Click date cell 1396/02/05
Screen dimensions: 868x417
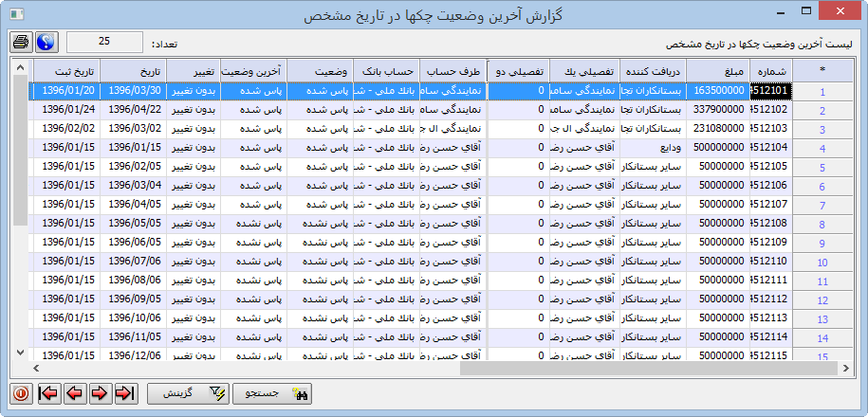click(133, 167)
